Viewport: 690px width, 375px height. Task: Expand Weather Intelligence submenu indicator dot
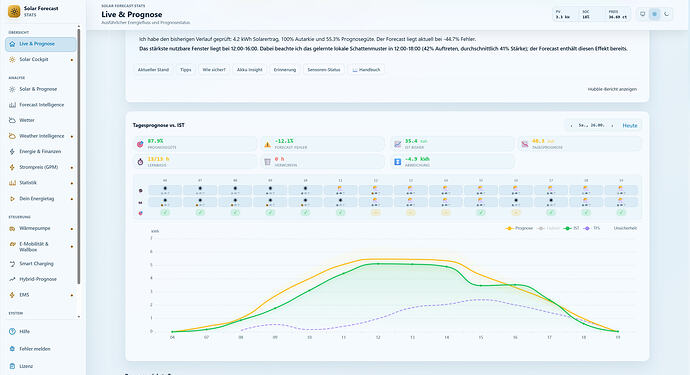point(72,136)
